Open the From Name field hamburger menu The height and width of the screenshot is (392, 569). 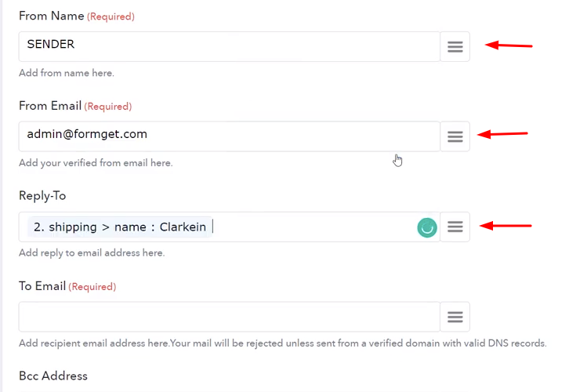455,46
